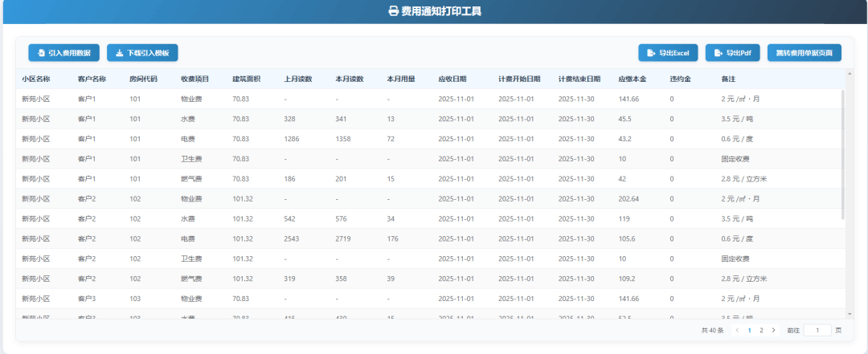The image size is (868, 354).
Task: Click the scrollbar down arrow
Action: tap(850, 314)
